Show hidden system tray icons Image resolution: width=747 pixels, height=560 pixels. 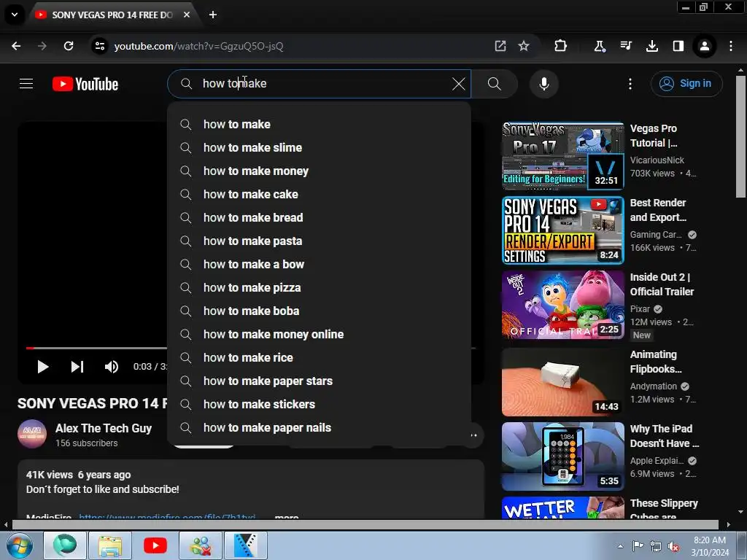(620, 546)
